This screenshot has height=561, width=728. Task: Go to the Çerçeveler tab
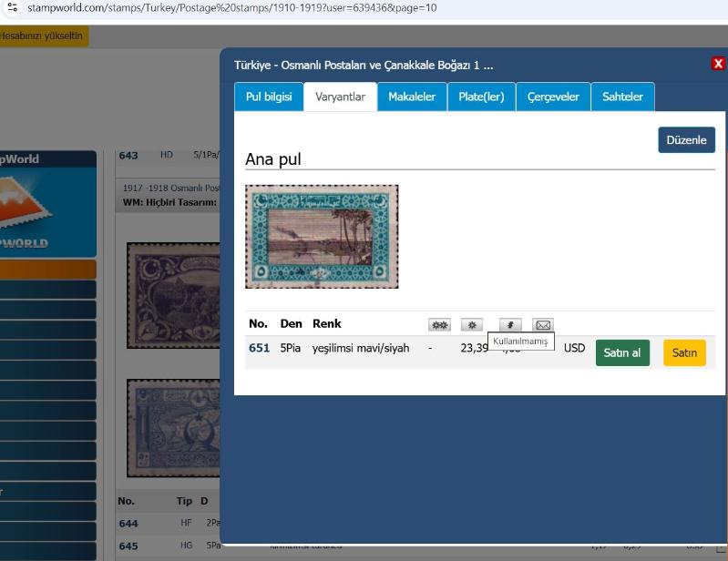pos(553,97)
